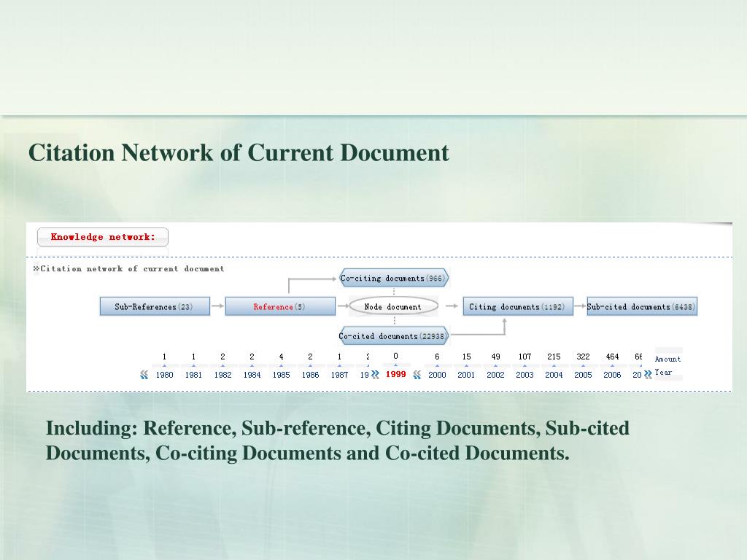Open the Knowledge network tab

103,237
